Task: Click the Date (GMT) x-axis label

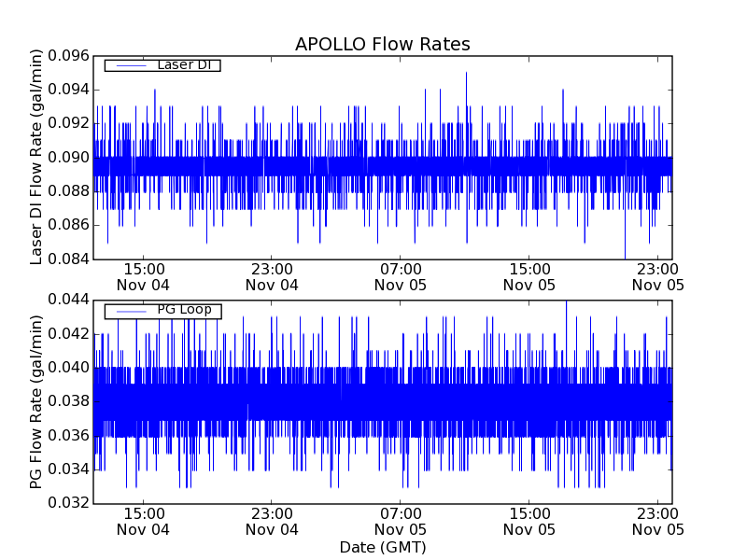Action: pyautogui.click(x=382, y=547)
